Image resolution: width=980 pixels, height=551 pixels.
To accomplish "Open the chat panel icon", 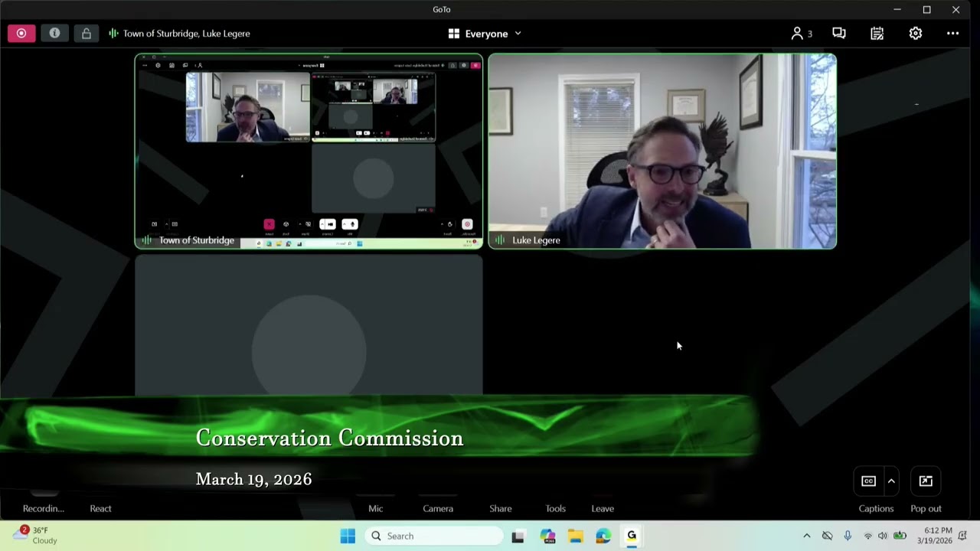I will pyautogui.click(x=839, y=34).
